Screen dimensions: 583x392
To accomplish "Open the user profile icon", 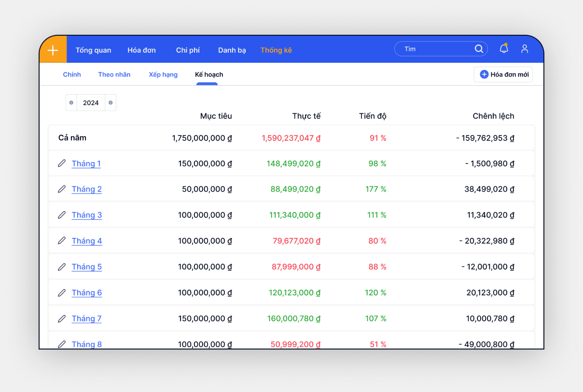I will pyautogui.click(x=525, y=49).
